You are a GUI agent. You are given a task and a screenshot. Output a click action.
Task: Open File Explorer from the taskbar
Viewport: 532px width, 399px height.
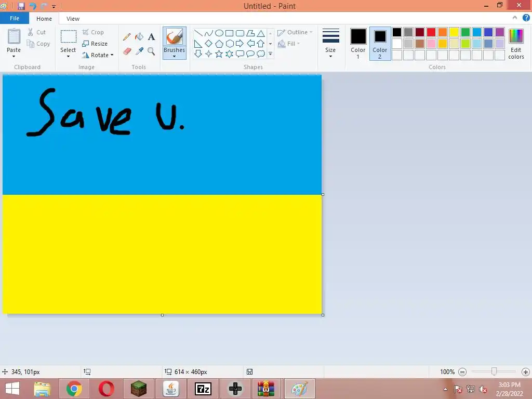(x=42, y=389)
